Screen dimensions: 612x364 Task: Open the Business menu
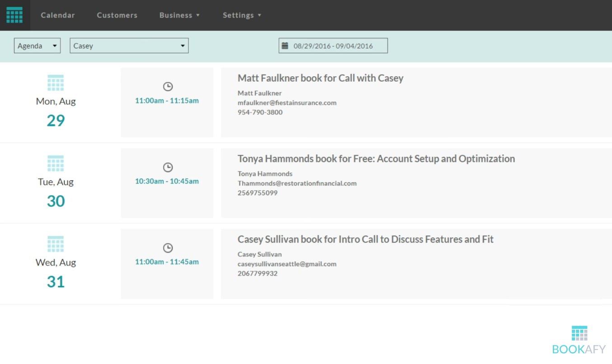[x=179, y=15]
